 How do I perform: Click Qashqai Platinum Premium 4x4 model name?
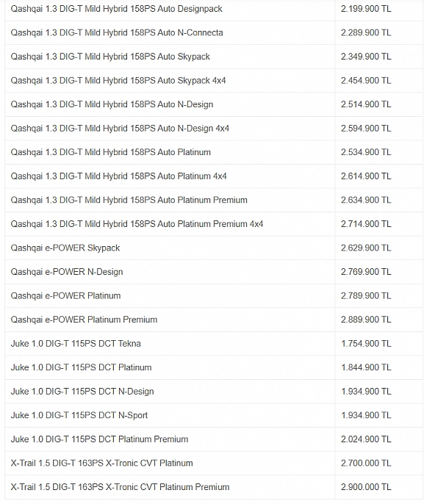coord(137,224)
